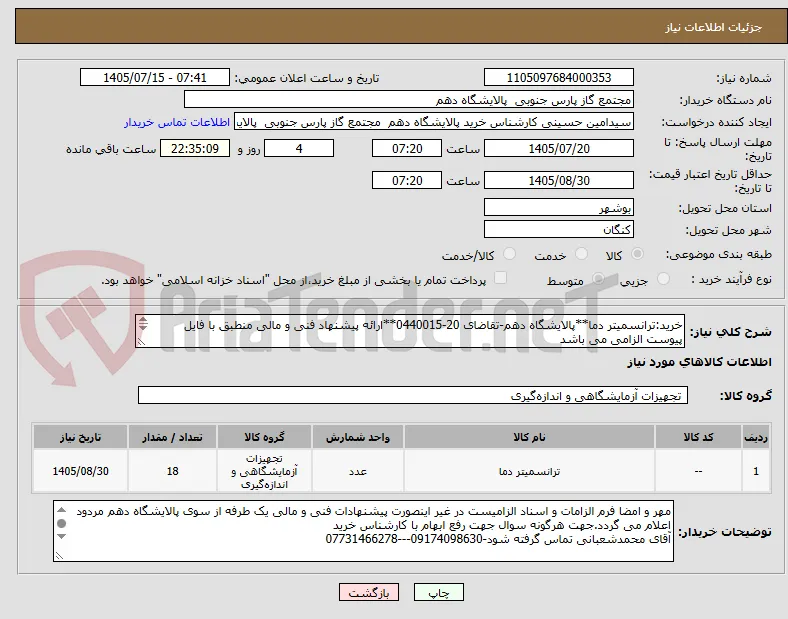Click the item code cell showing --
This screenshot has width=788, height=619.
pos(699,471)
